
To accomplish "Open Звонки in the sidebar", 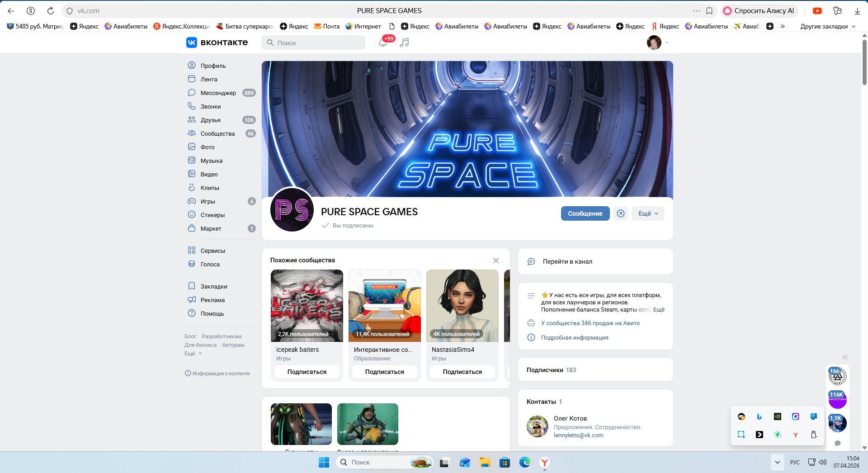I will [211, 106].
